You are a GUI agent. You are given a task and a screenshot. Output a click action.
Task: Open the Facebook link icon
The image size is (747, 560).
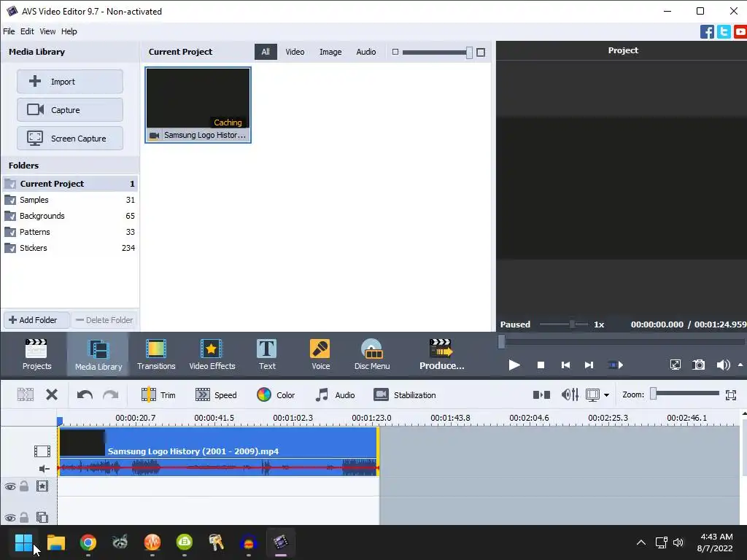click(707, 32)
